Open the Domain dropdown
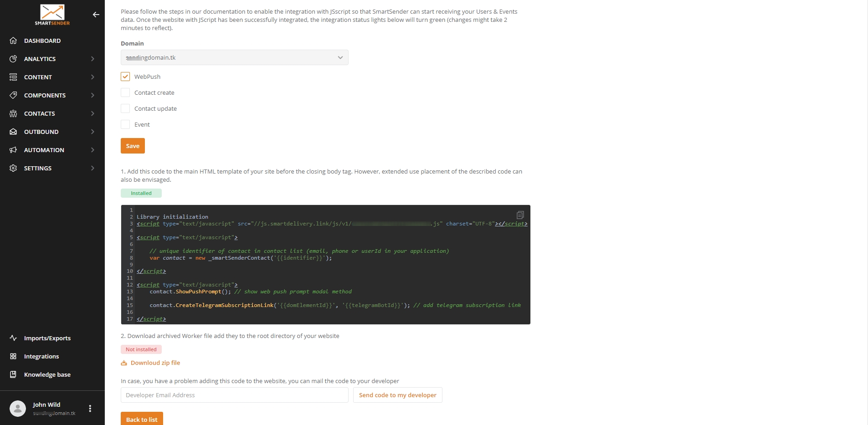The width and height of the screenshot is (868, 425). tap(235, 57)
